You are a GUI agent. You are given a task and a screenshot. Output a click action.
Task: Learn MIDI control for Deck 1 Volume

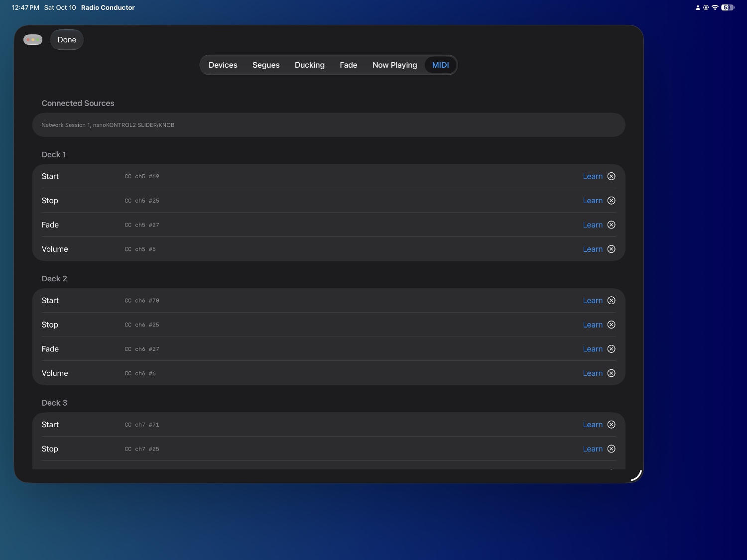pyautogui.click(x=593, y=249)
